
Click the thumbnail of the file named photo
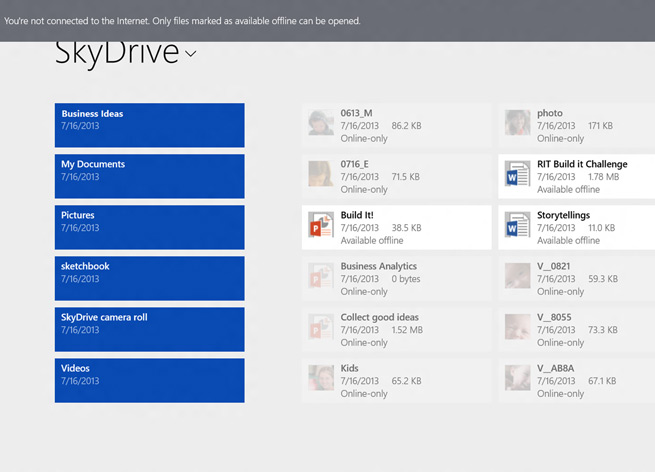tap(517, 122)
